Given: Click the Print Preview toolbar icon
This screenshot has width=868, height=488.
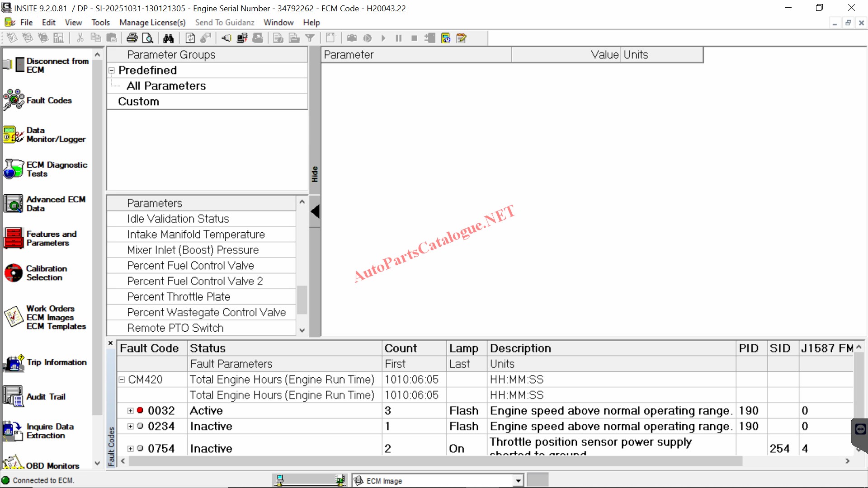Looking at the screenshot, I should (x=147, y=38).
